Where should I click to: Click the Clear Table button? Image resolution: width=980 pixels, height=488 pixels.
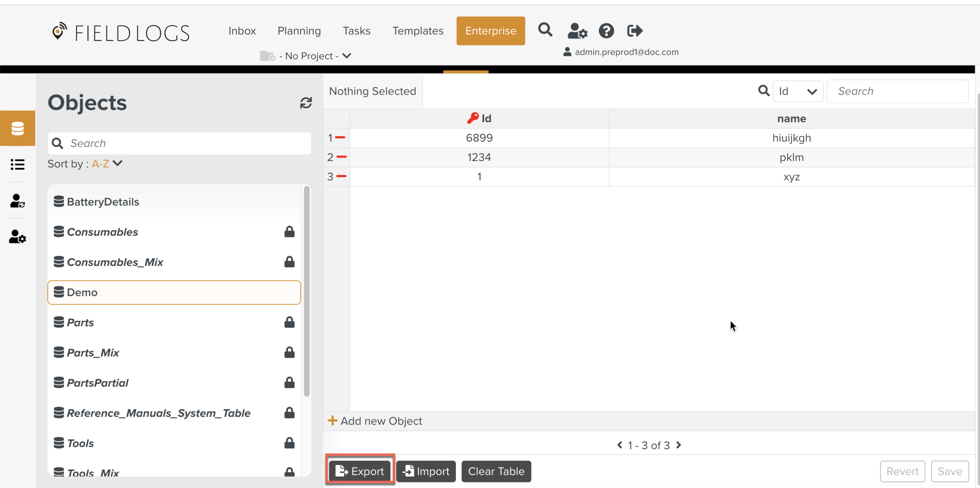pos(496,471)
